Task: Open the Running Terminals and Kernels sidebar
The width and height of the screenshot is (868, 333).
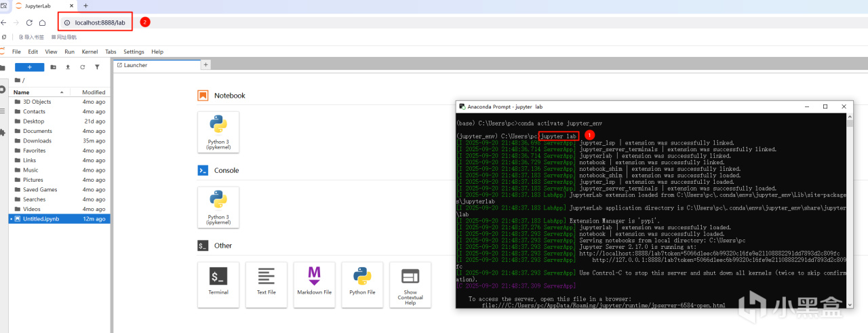Action: pyautogui.click(x=3, y=89)
